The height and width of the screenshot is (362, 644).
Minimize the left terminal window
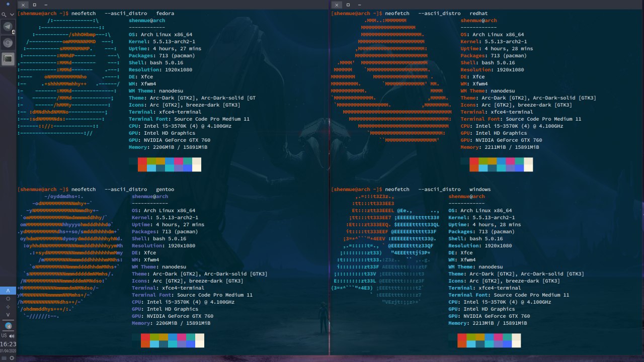[46, 5]
